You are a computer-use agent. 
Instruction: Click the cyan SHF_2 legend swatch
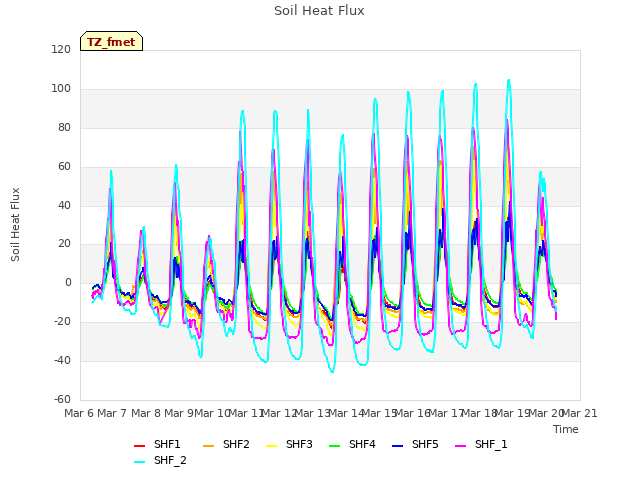click(x=140, y=462)
